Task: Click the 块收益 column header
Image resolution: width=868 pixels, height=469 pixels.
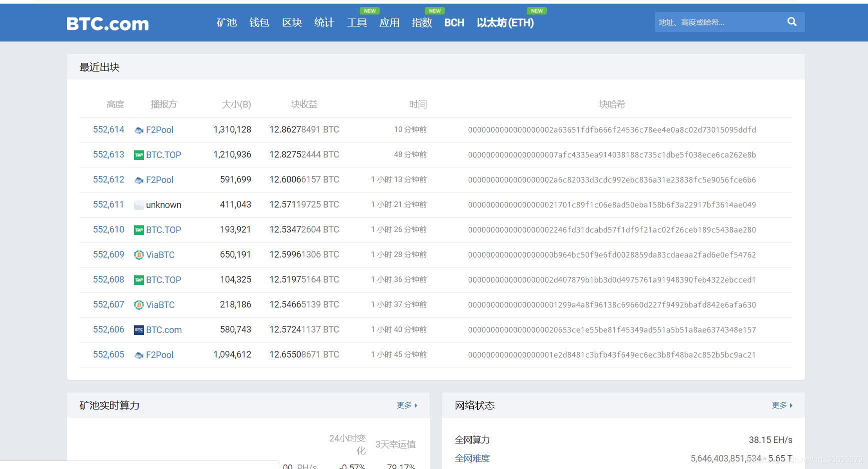Action: [x=304, y=104]
